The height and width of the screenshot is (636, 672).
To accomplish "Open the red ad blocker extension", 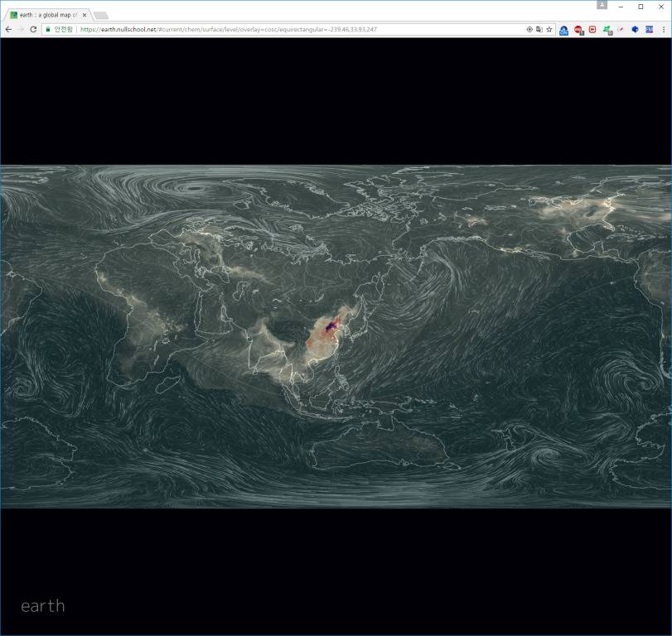I will (x=578, y=30).
